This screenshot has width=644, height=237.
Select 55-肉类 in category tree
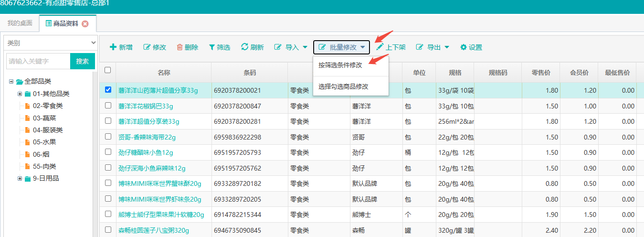(44, 166)
